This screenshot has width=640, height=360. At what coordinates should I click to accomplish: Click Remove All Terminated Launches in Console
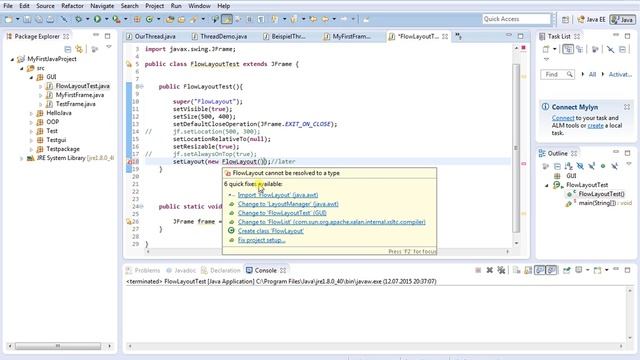pos(501,270)
